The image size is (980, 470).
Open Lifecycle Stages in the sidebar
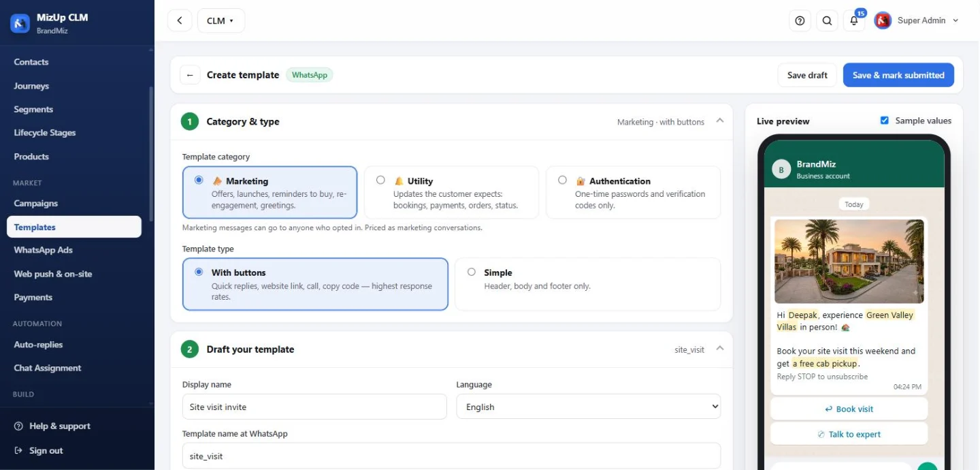(45, 133)
